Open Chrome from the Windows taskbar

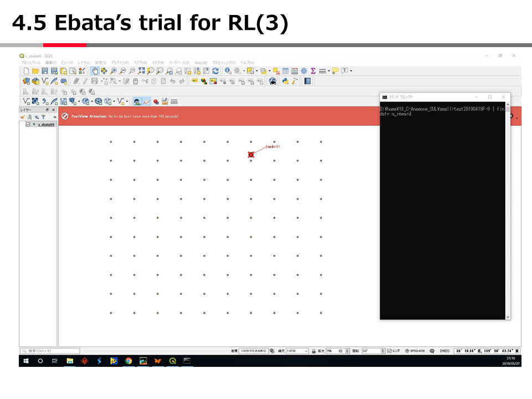[x=129, y=361]
